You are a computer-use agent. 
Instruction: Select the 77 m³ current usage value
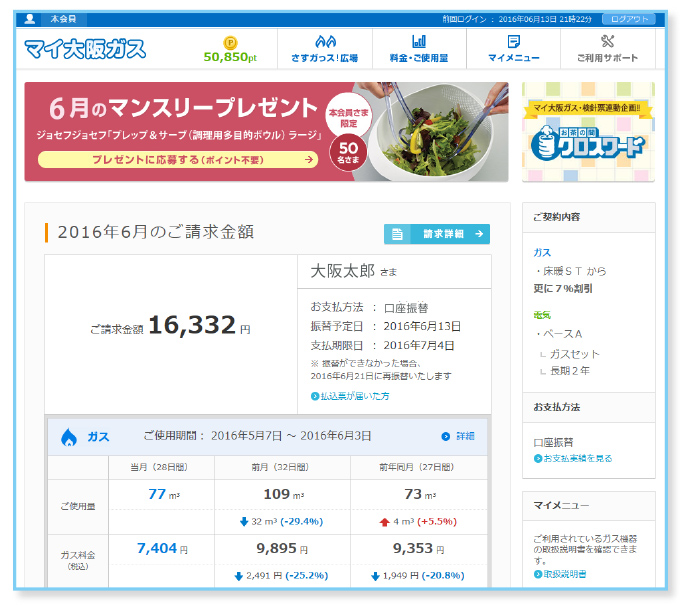point(163,494)
